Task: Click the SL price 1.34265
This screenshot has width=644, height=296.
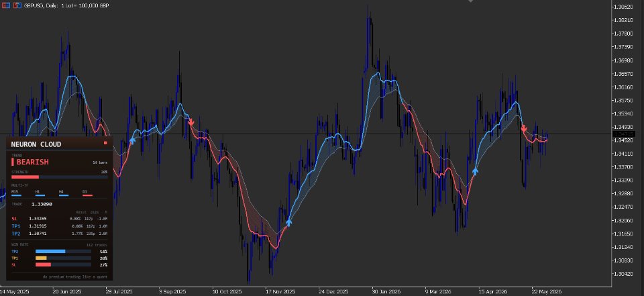Action: pos(38,219)
